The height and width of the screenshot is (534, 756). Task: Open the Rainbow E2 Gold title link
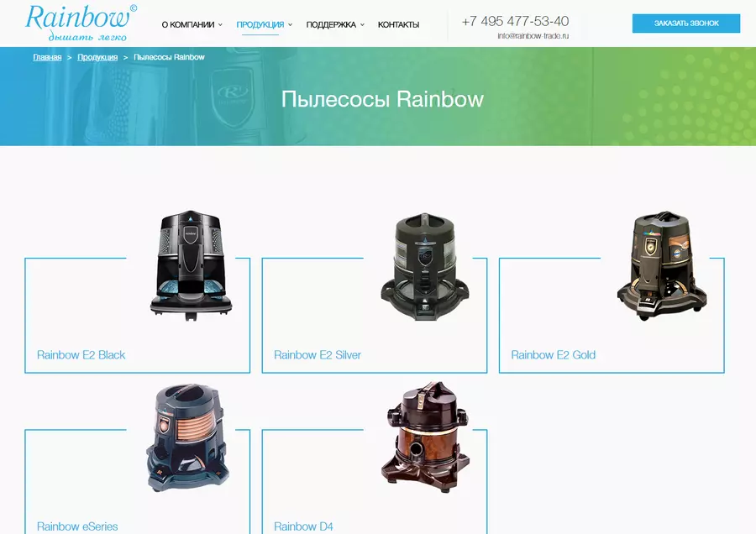553,355
